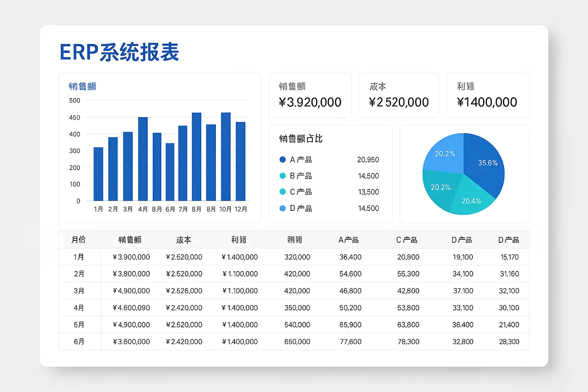Sort by the C产品 column header
This screenshot has width=588, height=392.
[407, 240]
